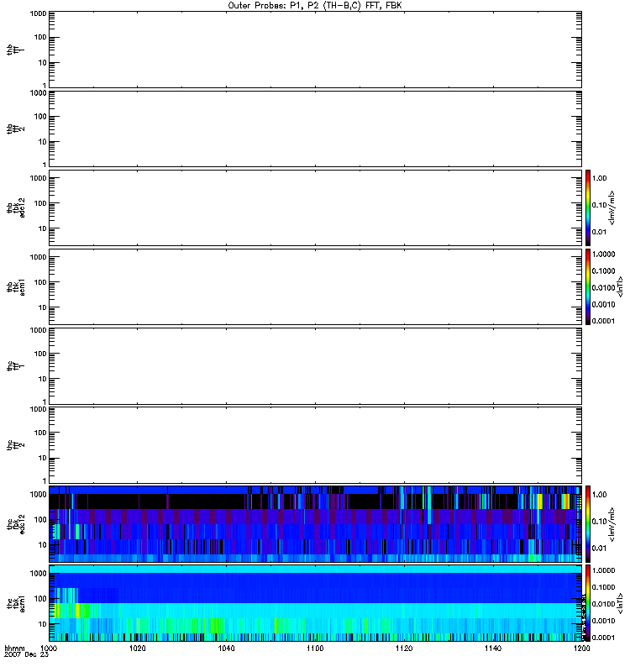Click the thc edc12 mV/m color bar
Screen dimensions: 630x672
pos(589,523)
